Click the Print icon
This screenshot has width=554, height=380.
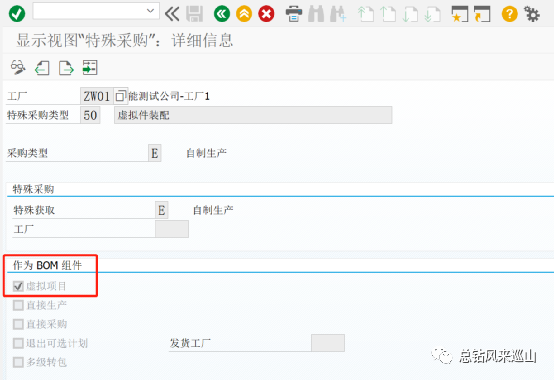tap(294, 14)
